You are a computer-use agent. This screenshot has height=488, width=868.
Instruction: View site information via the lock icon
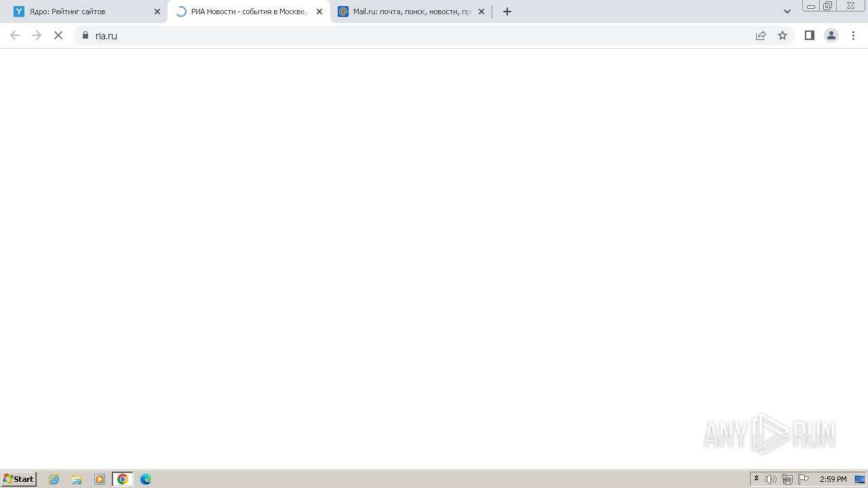tap(85, 35)
